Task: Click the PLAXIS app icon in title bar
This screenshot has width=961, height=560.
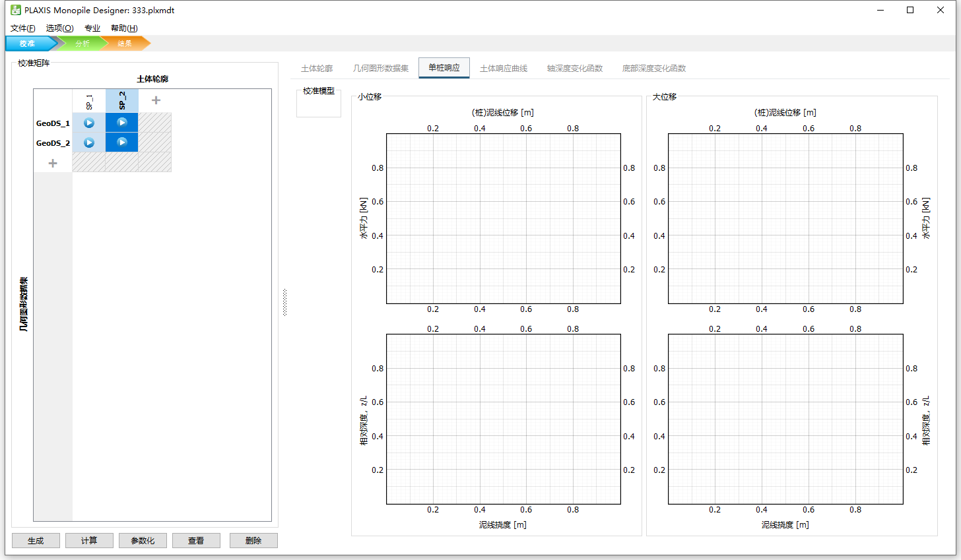Action: (15, 10)
